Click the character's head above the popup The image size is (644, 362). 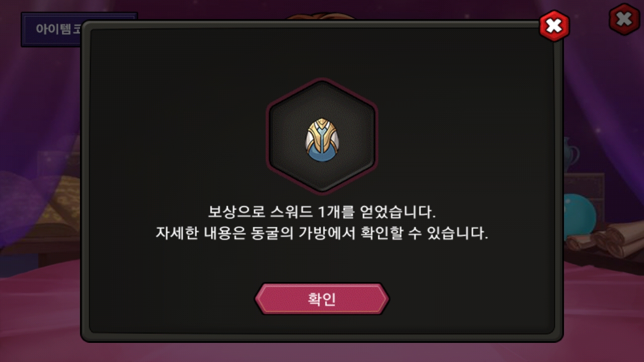click(x=322, y=17)
